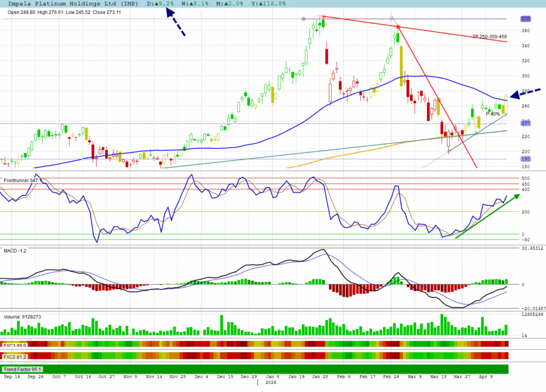
Task: Click the P 40% annotation label
Action: click(493, 114)
